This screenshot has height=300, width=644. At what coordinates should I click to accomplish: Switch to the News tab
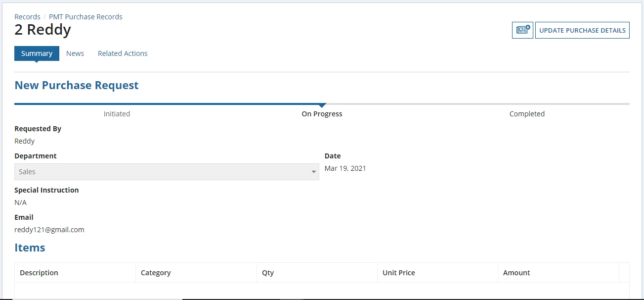pos(75,53)
